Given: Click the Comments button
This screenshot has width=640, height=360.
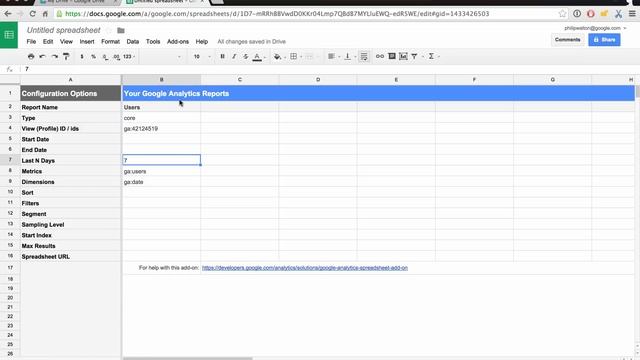Looking at the screenshot, I should click(x=567, y=40).
